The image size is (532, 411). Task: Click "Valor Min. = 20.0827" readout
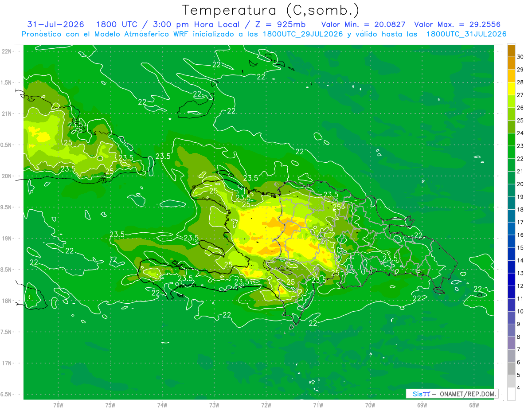click(364, 24)
